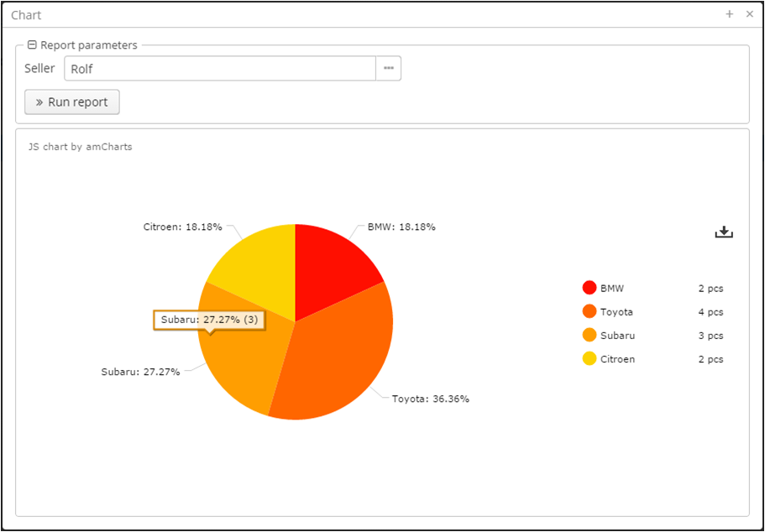Open the Seller lookup ellipsis button
This screenshot has height=532, width=765.
tap(388, 69)
